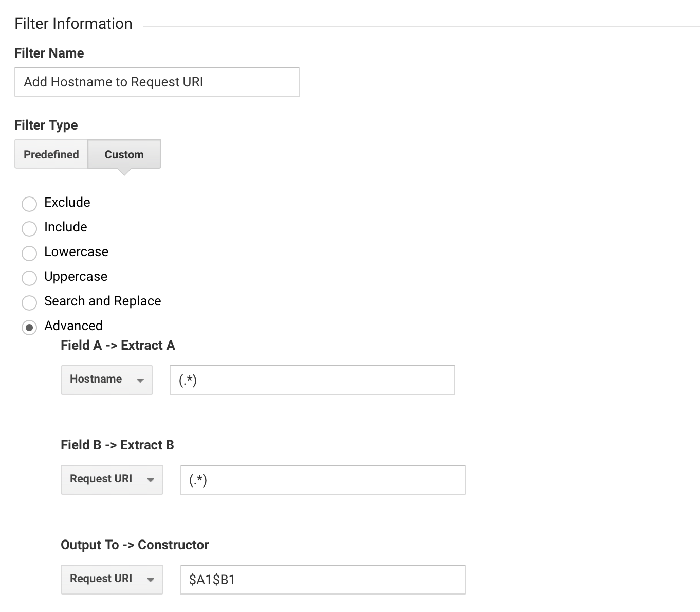The width and height of the screenshot is (700, 612).
Task: Choose the Lowercase filter type
Action: pos(29,253)
